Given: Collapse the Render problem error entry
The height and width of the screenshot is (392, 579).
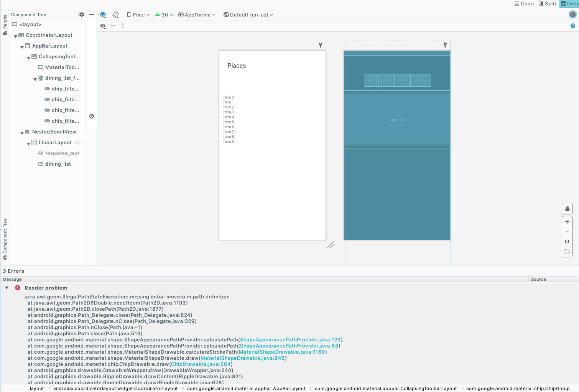Looking at the screenshot, I should click(x=7, y=287).
